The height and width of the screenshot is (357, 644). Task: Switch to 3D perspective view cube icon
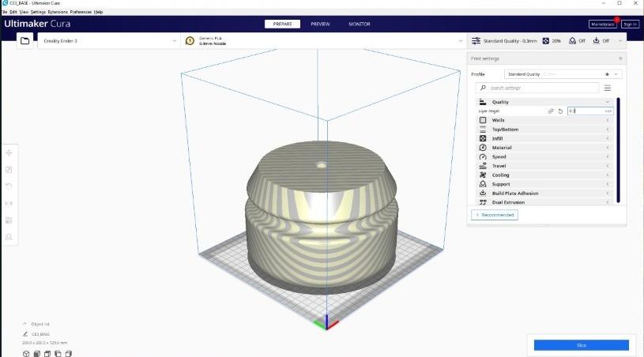coord(26,354)
